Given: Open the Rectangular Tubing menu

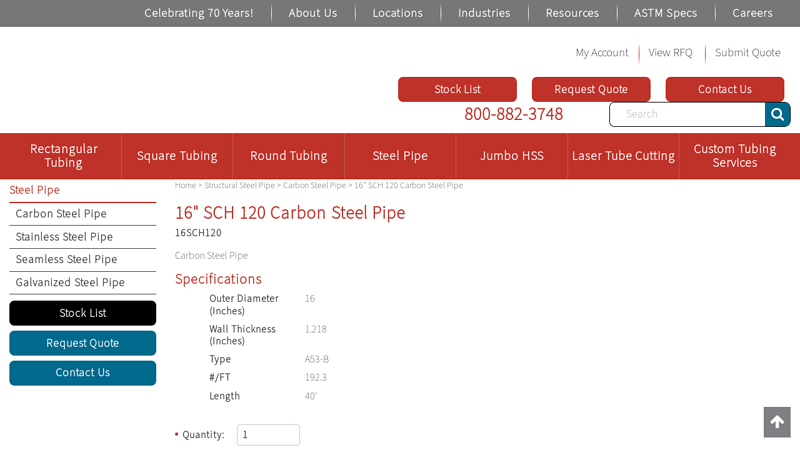Looking at the screenshot, I should pyautogui.click(x=64, y=156).
